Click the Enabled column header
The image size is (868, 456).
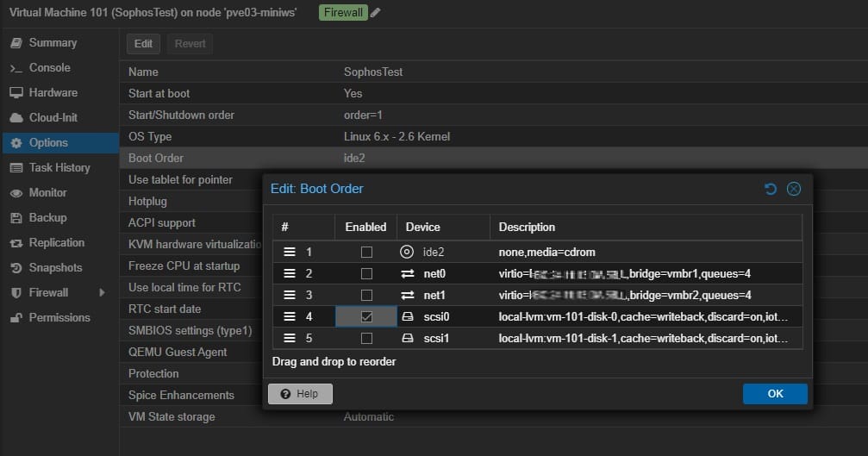pos(366,227)
